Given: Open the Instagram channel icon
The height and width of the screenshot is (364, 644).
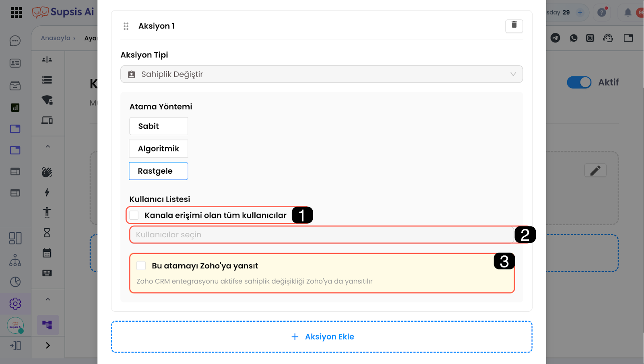Looking at the screenshot, I should click(x=590, y=38).
